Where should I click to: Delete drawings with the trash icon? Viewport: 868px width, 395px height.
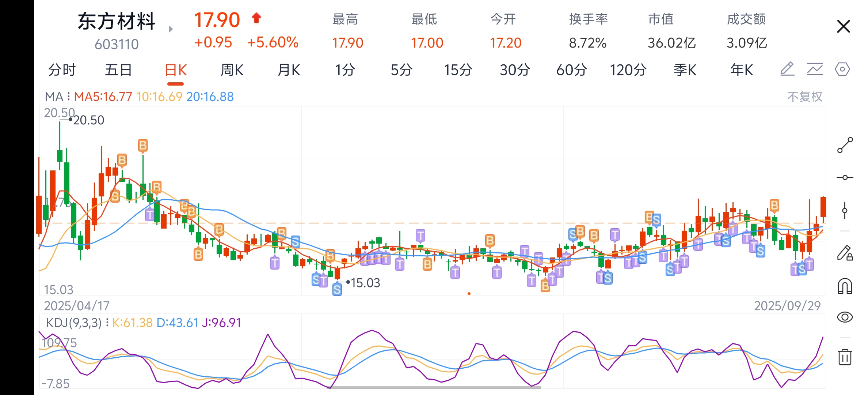(x=845, y=357)
